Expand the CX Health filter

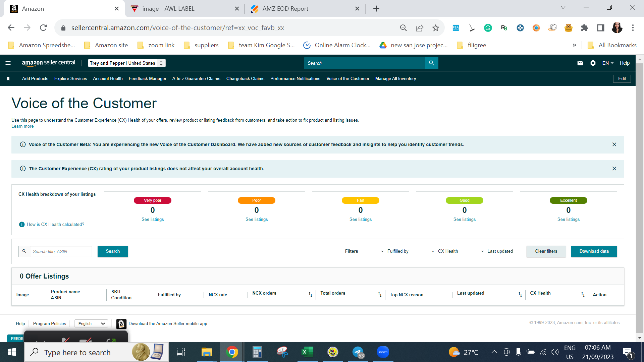click(x=444, y=251)
